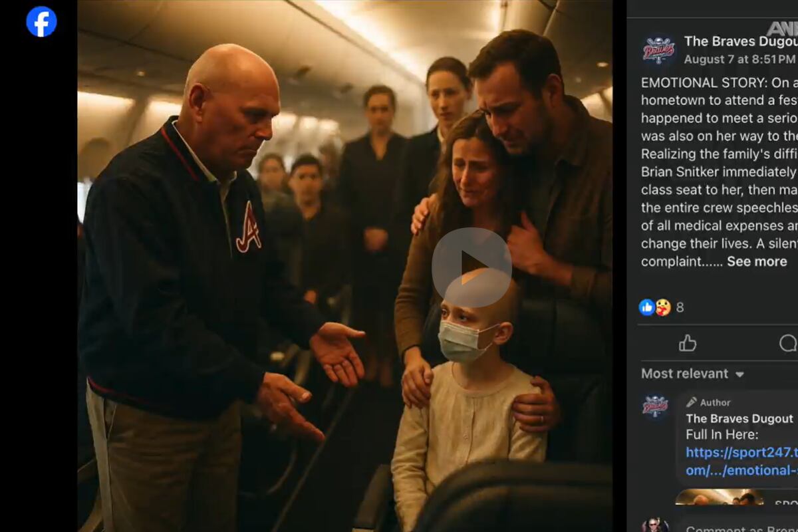The height and width of the screenshot is (532, 798).
Task: Open the reactions list next to 8
Action: pyautogui.click(x=654, y=307)
